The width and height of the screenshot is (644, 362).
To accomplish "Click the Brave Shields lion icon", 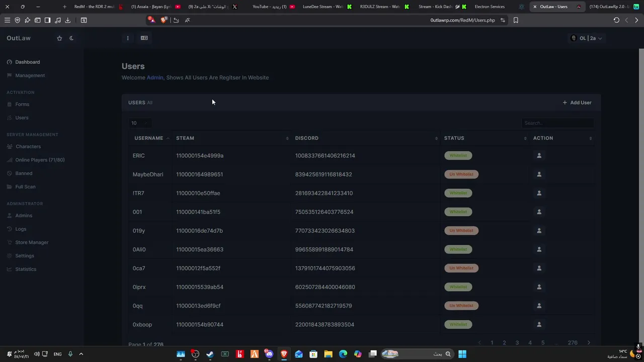I will tap(164, 20).
